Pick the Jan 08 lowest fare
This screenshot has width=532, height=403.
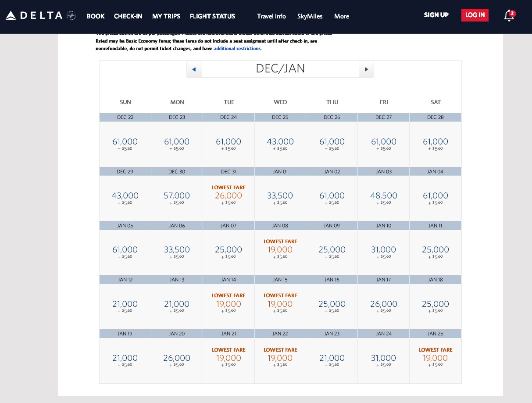(280, 249)
